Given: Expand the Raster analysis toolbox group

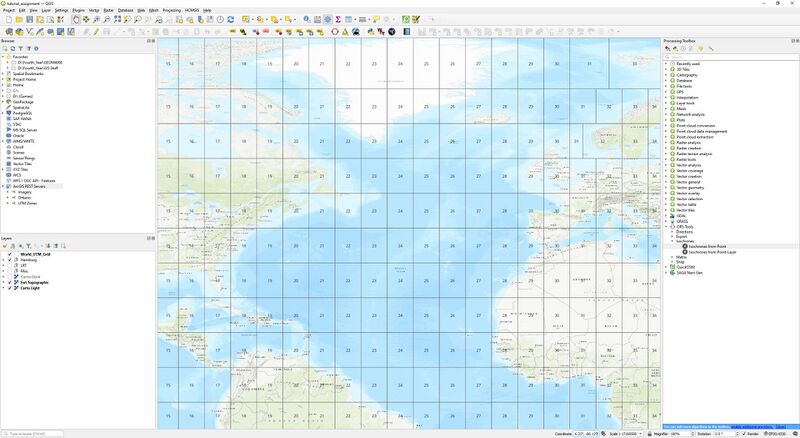Looking at the screenshot, I should tap(666, 143).
